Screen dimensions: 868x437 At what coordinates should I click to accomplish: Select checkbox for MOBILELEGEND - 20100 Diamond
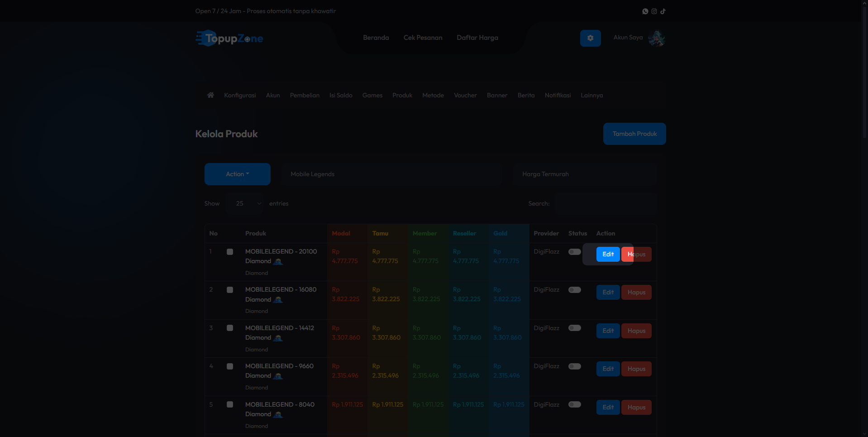(230, 252)
